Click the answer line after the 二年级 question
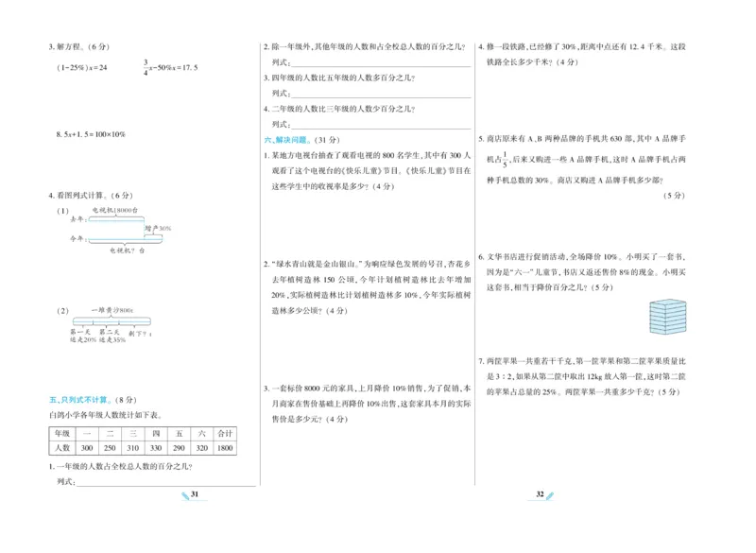Screen dimensions: 756x553 click(x=383, y=126)
